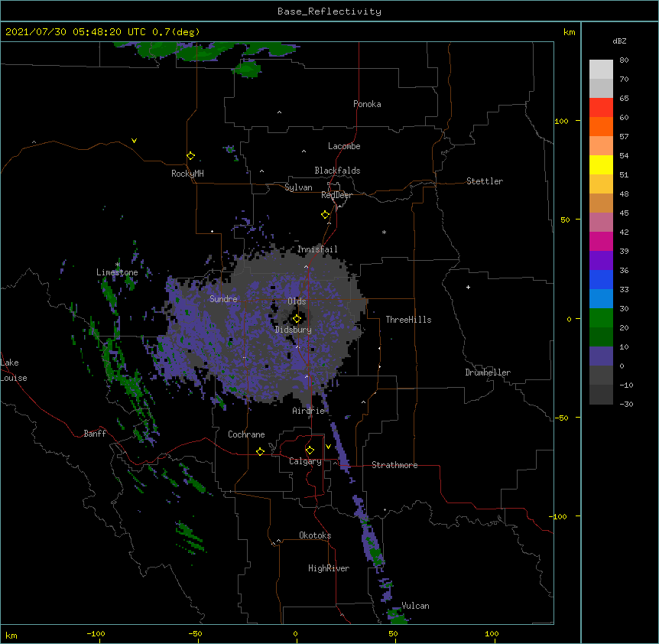This screenshot has height=644, width=659.
Task: Select the Drumheller city label
Action: (488, 372)
